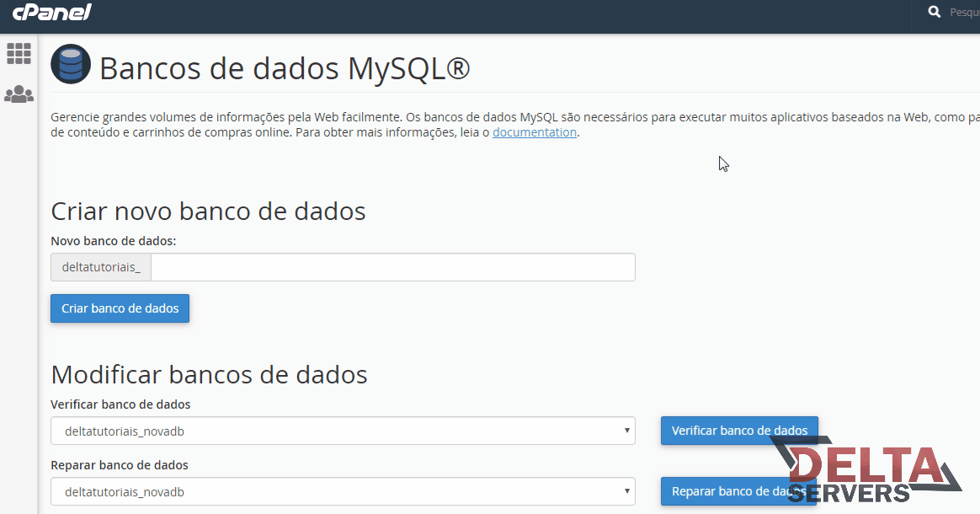
Task: Click the Bancos de dados MySQL page title
Action: (285, 68)
